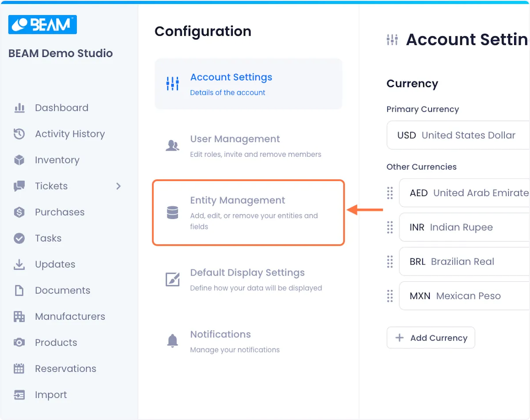Viewport: 530px width, 420px height.
Task: Open Purchases section
Action: pyautogui.click(x=60, y=212)
